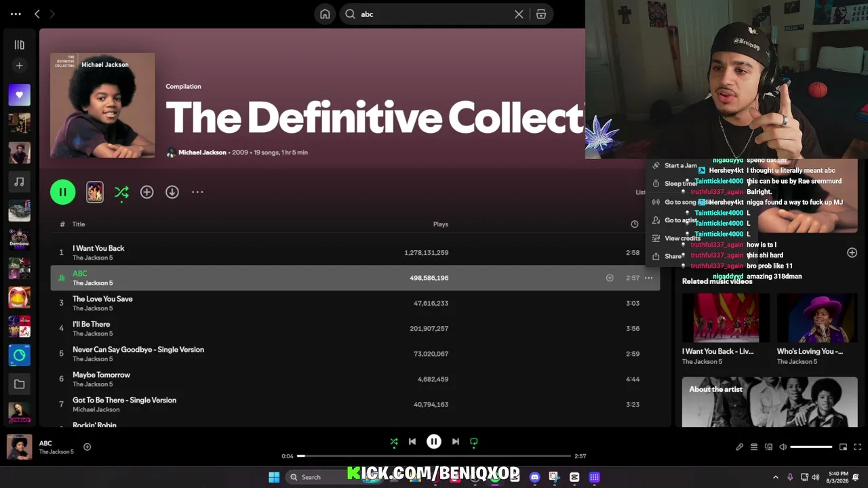Open more options for the ABC track
Screen dimensions: 868x488
[649, 278]
